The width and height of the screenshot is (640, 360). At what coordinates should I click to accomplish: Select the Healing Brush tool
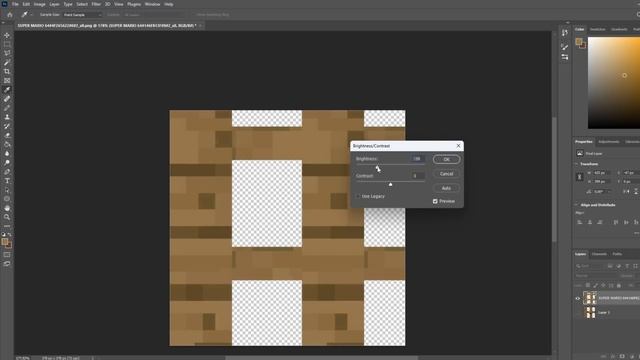click(7, 99)
